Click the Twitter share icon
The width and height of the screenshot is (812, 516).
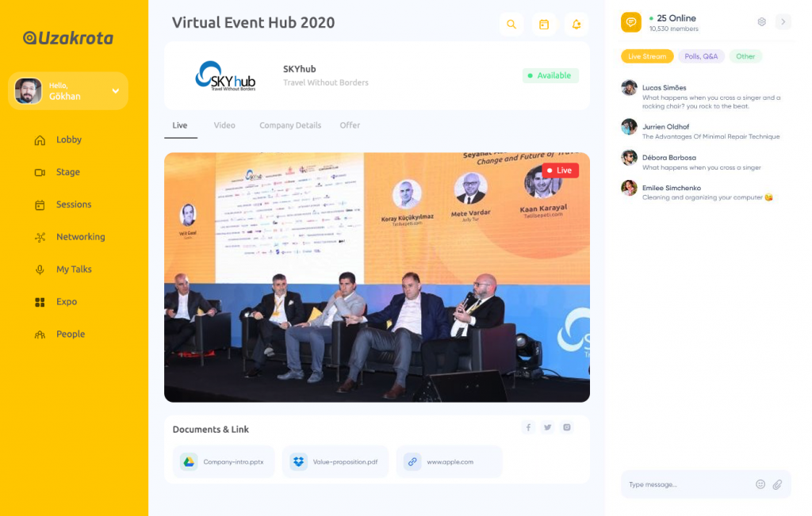[x=547, y=428]
